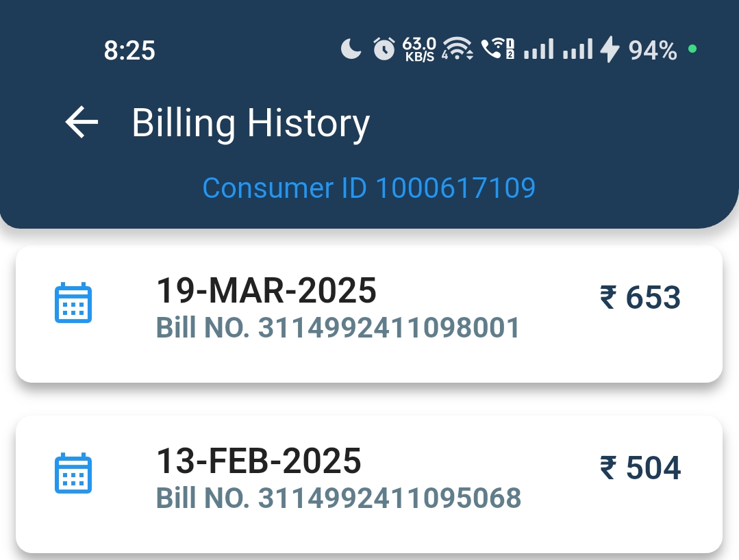Go back using the arrow icon

[82, 122]
